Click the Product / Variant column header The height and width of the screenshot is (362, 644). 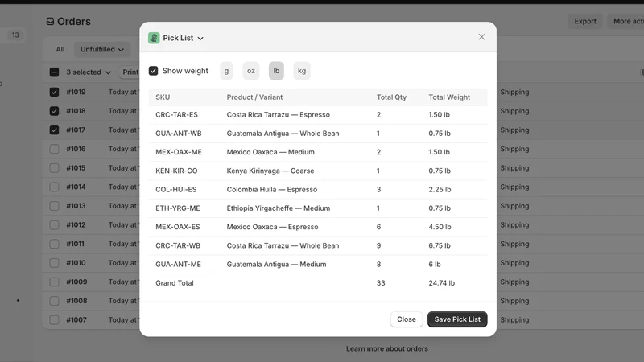(254, 97)
